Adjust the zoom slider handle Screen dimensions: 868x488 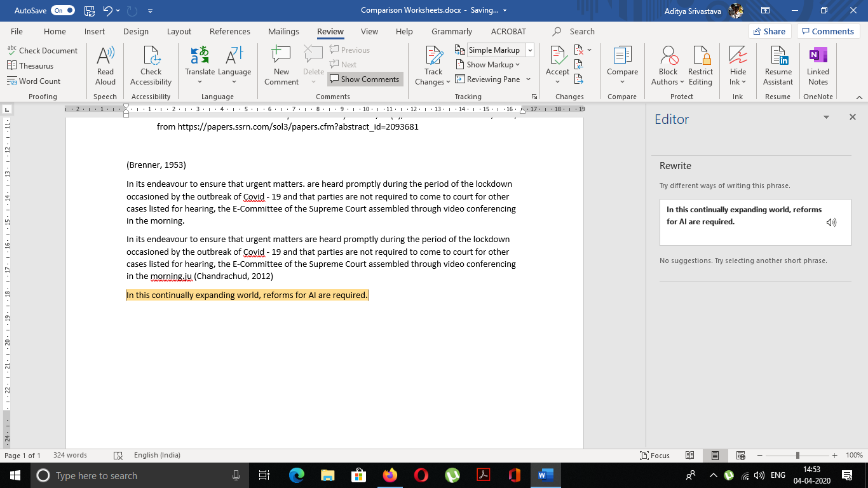pos(797,456)
